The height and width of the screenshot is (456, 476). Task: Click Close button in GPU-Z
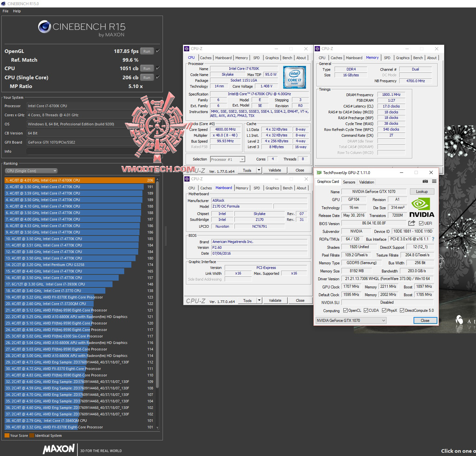coord(425,320)
